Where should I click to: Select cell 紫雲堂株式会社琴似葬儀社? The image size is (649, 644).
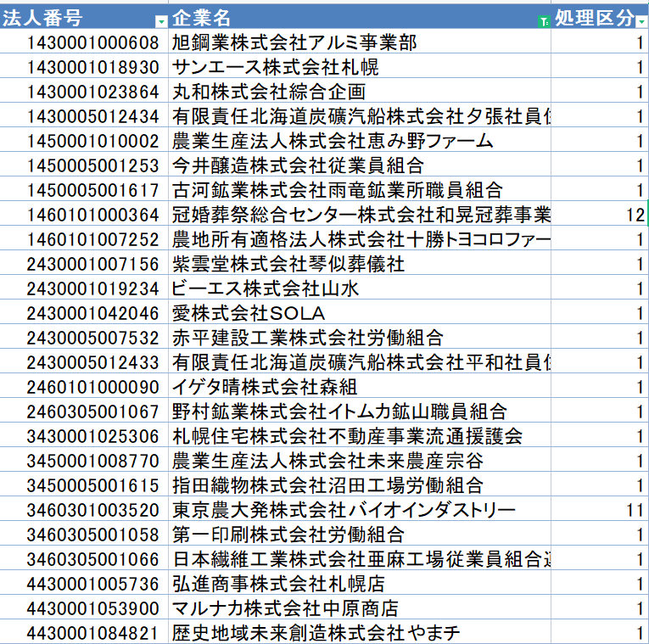360,262
